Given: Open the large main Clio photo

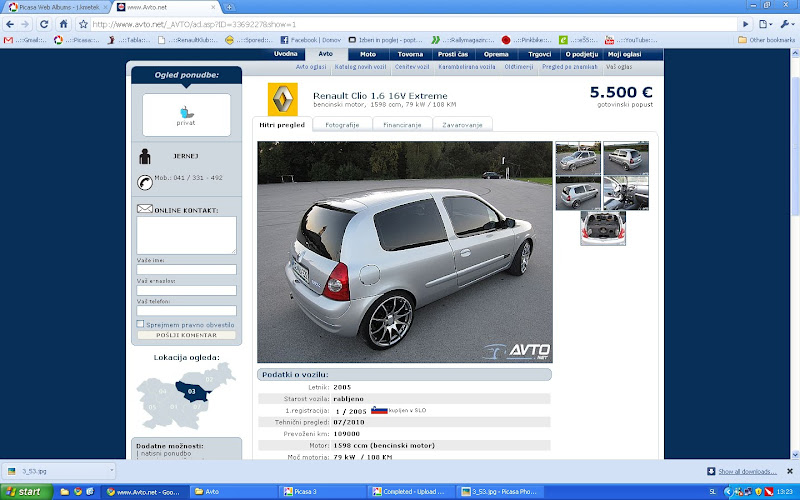Looking at the screenshot, I should coord(405,252).
